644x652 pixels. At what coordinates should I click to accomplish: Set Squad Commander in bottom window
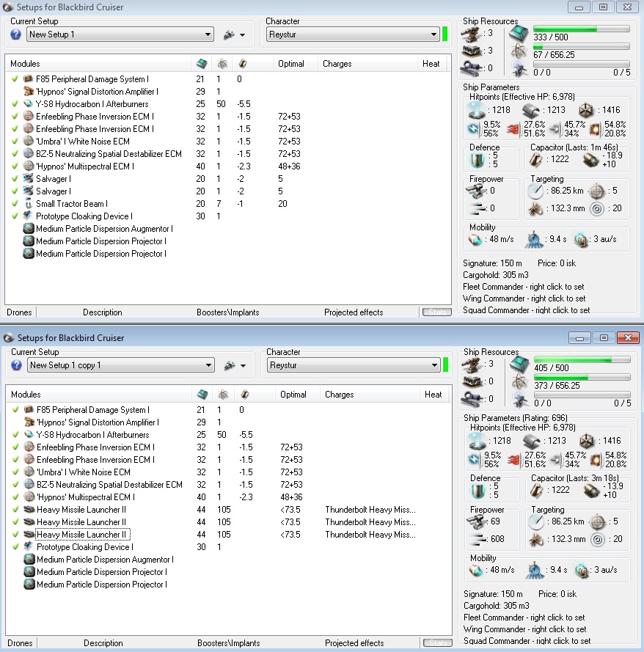point(527,641)
